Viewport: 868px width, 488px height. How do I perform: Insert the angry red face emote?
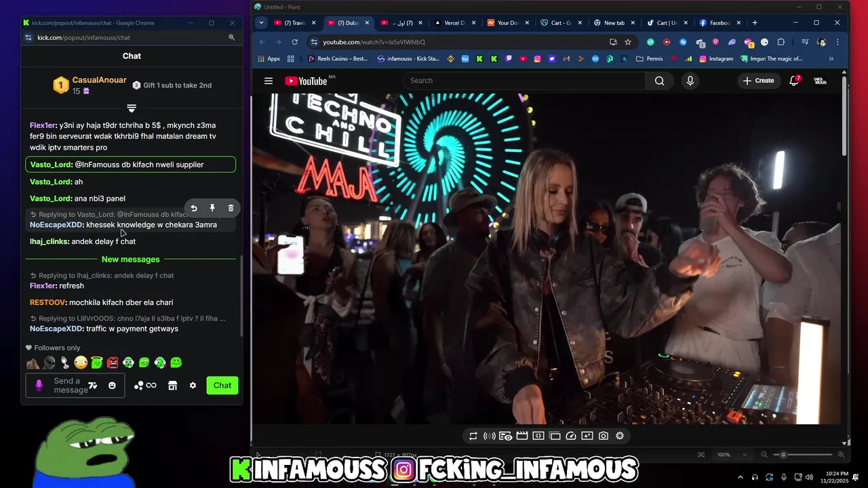[113, 363]
